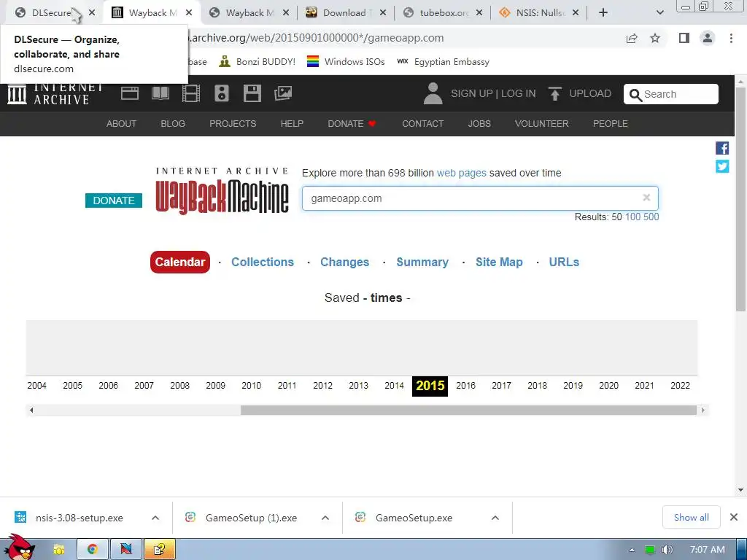
Task: Click DONATE with heart in nav bar
Action: (x=352, y=124)
